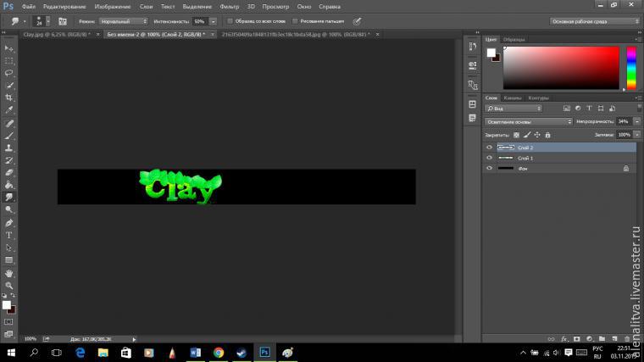Image resolution: width=644 pixels, height=362 pixels.
Task: Select the Crop tool
Action: coord(10,97)
